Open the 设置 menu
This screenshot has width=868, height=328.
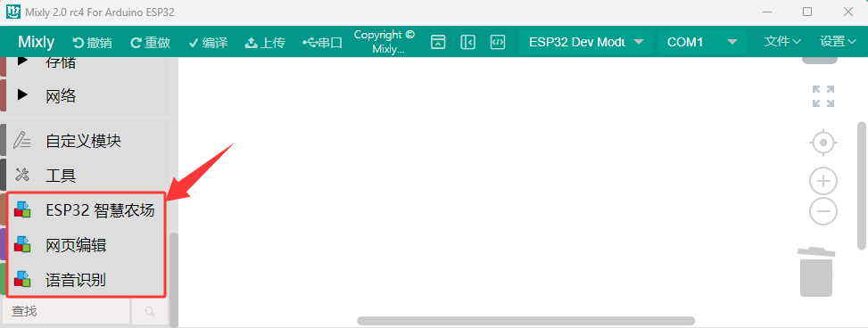click(838, 42)
